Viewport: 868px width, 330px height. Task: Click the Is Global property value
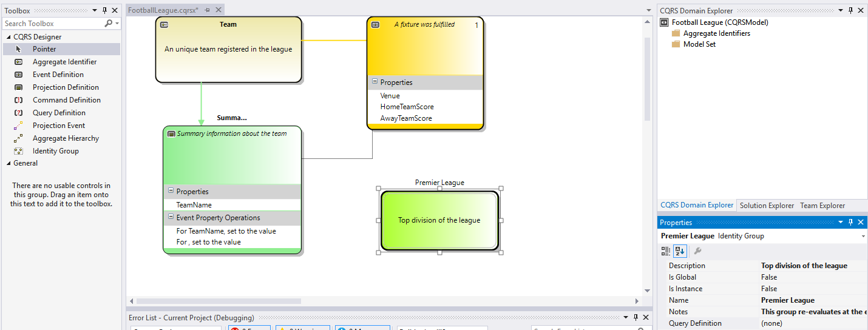click(x=813, y=277)
